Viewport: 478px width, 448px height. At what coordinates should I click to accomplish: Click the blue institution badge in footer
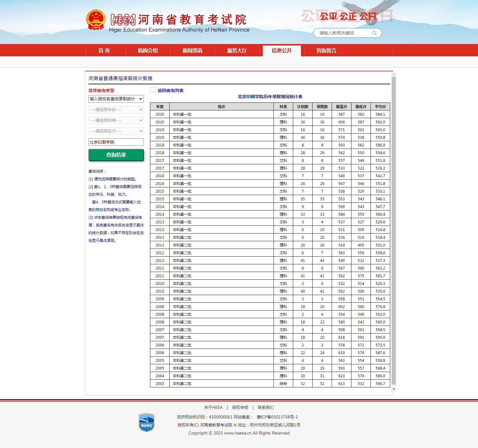147,422
